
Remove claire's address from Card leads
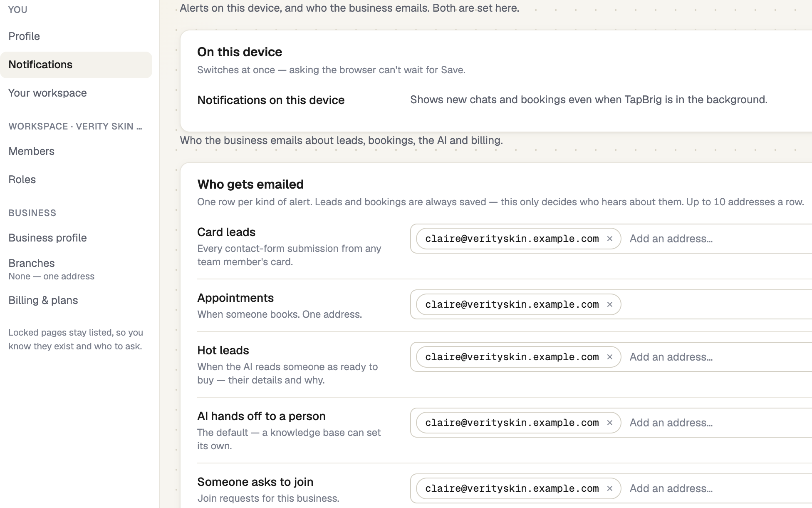click(x=610, y=239)
